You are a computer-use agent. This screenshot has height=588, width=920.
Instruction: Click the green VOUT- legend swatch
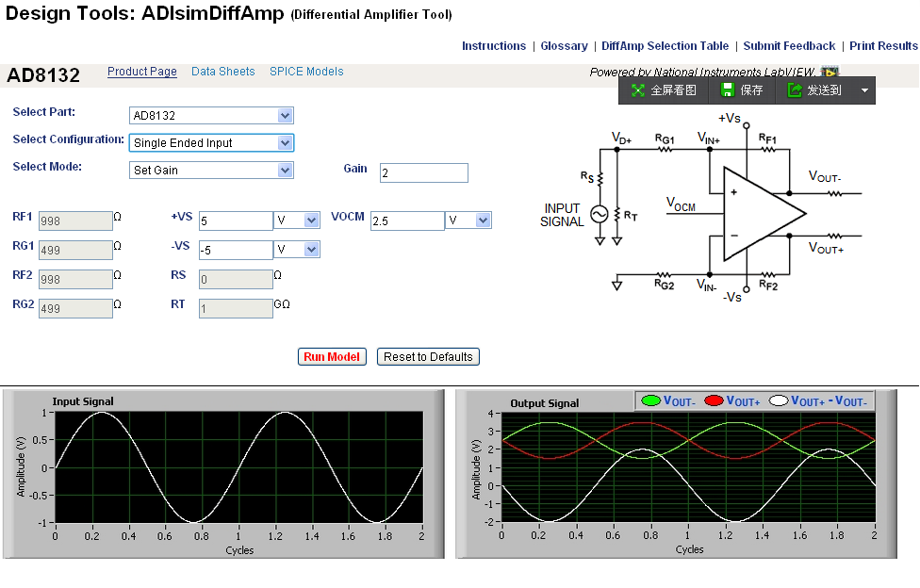point(650,400)
